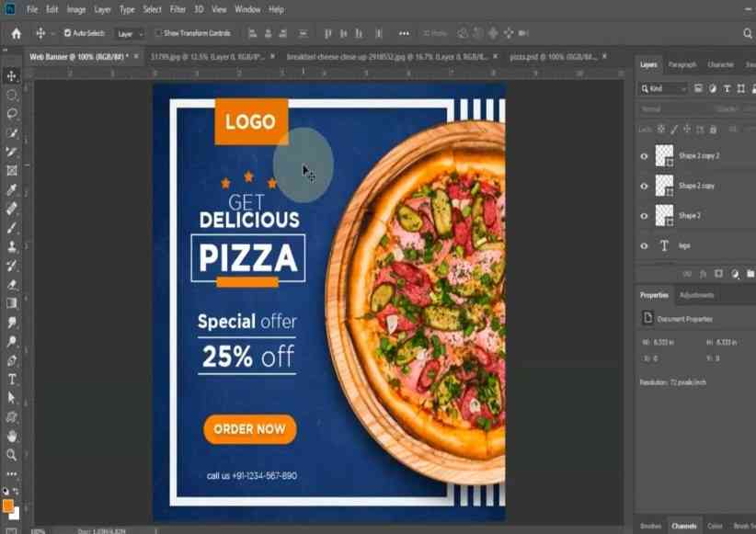This screenshot has height=534, width=756.
Task: Switch to the Paragraph panel tab
Action: [682, 64]
